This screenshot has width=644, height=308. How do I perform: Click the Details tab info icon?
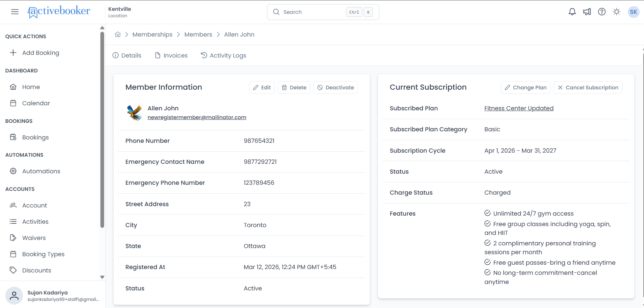116,56
